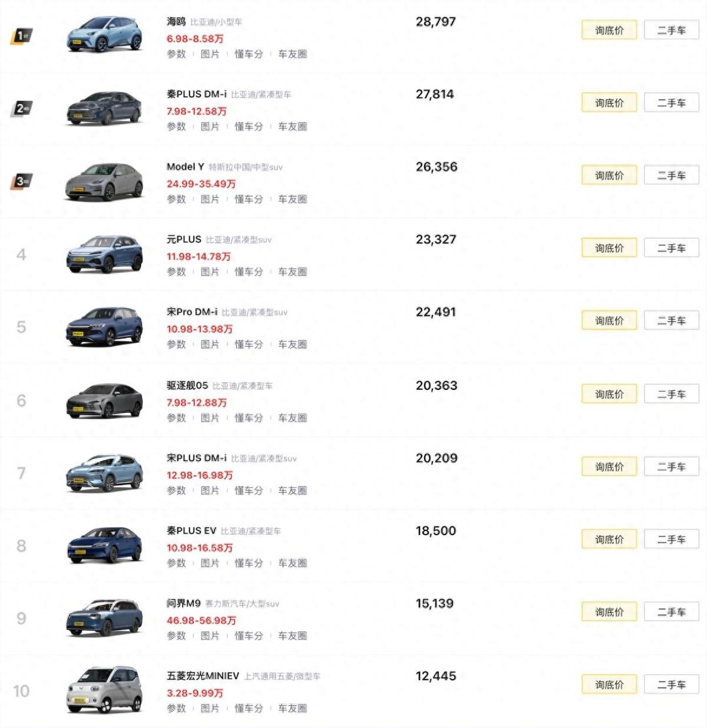Click the 1st place rank badge
This screenshot has height=728, width=707.
coord(22,37)
